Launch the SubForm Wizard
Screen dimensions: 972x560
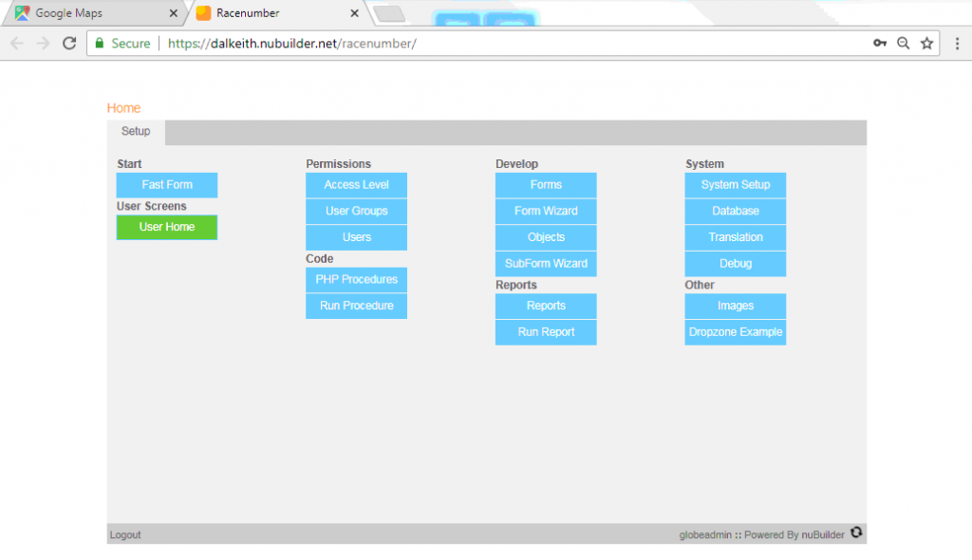pos(546,264)
